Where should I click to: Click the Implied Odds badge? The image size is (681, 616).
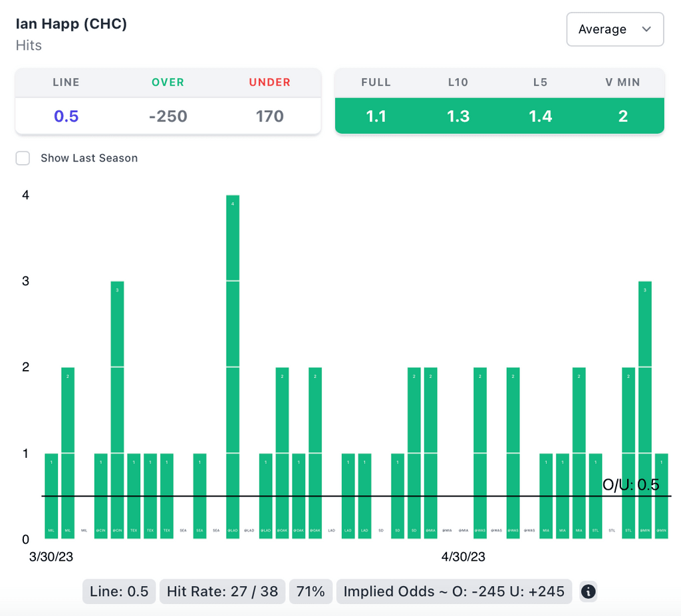point(454,591)
